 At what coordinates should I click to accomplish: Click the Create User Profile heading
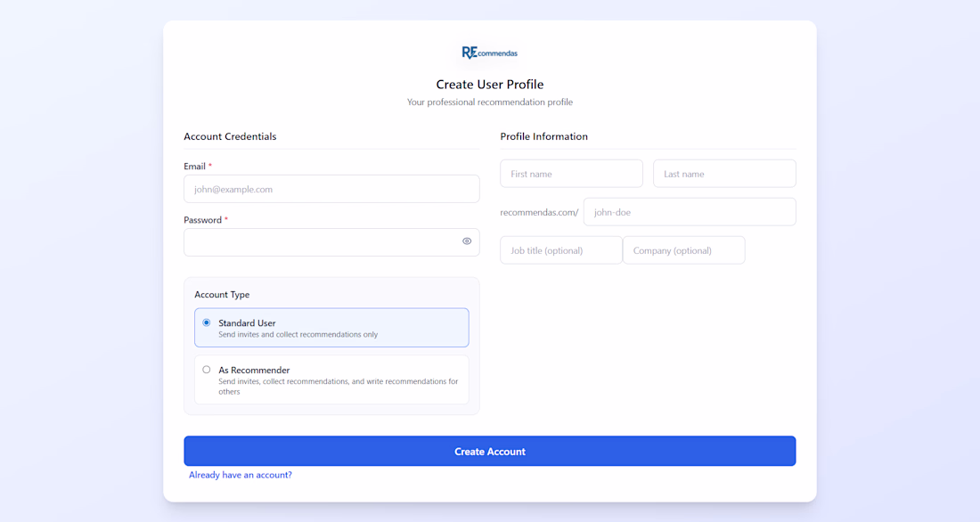(489, 85)
